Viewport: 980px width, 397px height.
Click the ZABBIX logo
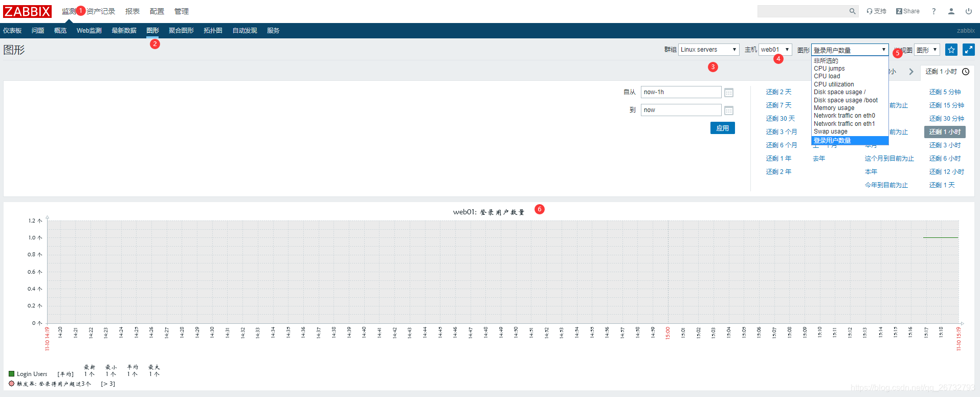[27, 11]
